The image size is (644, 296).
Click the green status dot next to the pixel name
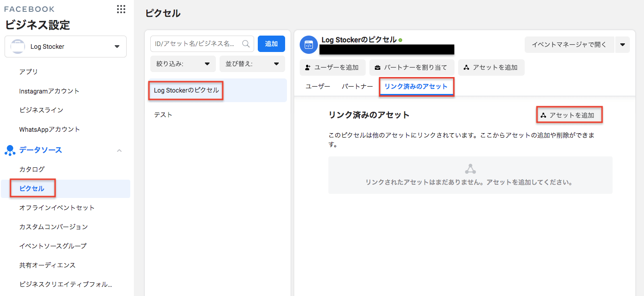tap(400, 40)
